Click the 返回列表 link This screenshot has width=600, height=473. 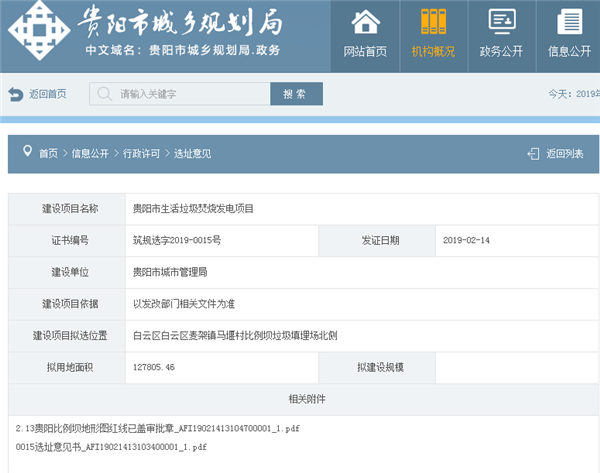pyautogui.click(x=564, y=154)
